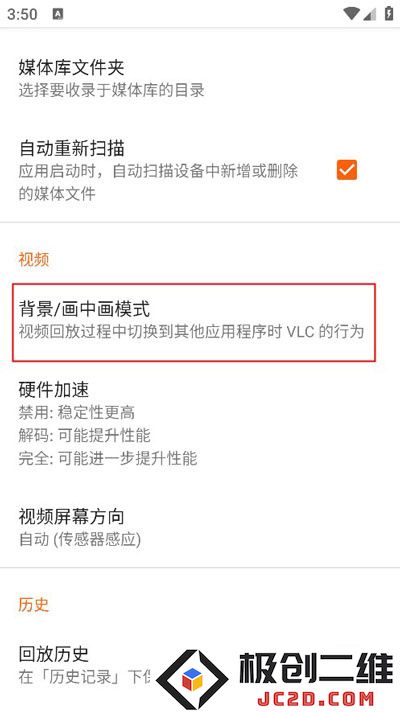Tap the keyboard "A" status bar icon
Image resolution: width=400 pixels, height=712 pixels.
58,14
